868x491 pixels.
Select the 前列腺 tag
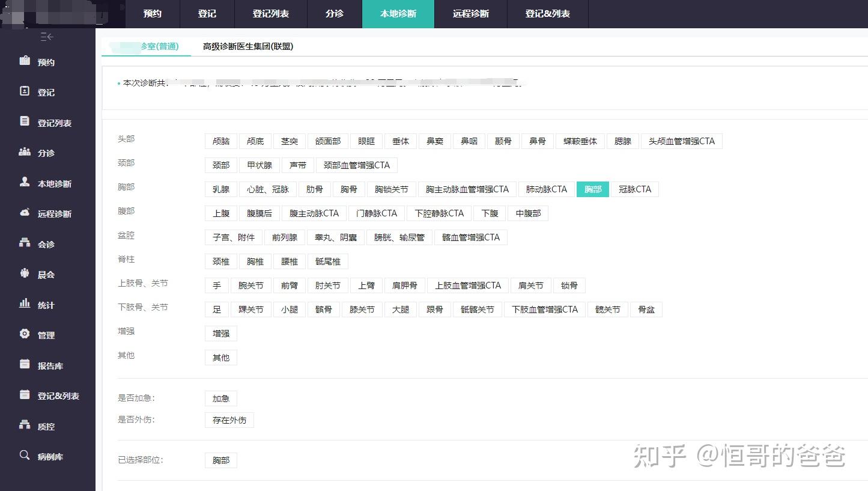pyautogui.click(x=285, y=237)
